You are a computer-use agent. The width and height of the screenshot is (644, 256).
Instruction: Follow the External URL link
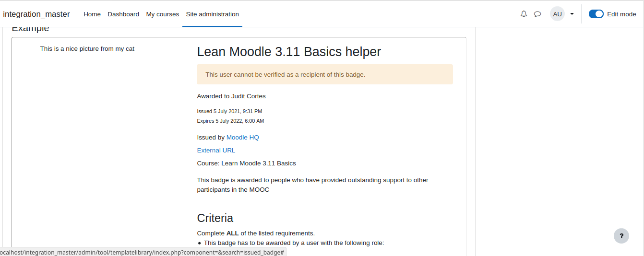coord(216,150)
